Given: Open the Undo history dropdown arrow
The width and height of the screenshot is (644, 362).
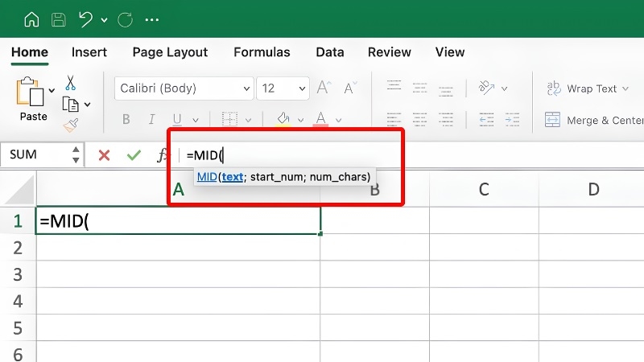Looking at the screenshot, I should 105,19.
